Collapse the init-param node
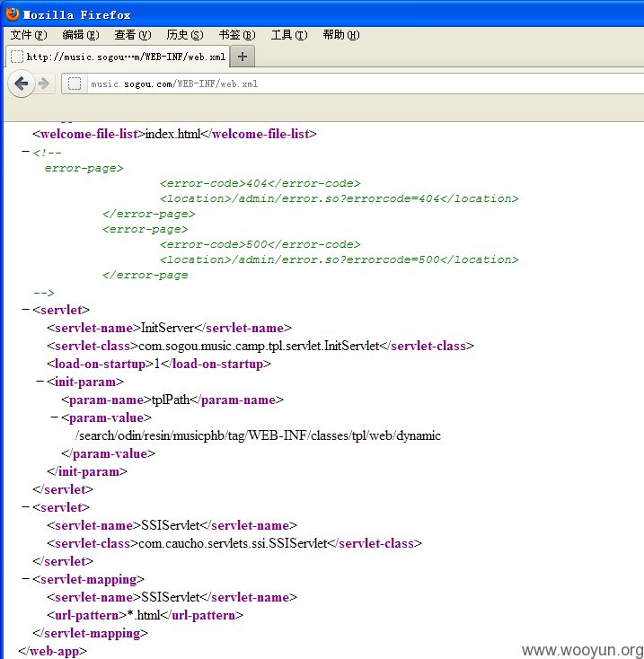644x659 pixels. (x=40, y=382)
